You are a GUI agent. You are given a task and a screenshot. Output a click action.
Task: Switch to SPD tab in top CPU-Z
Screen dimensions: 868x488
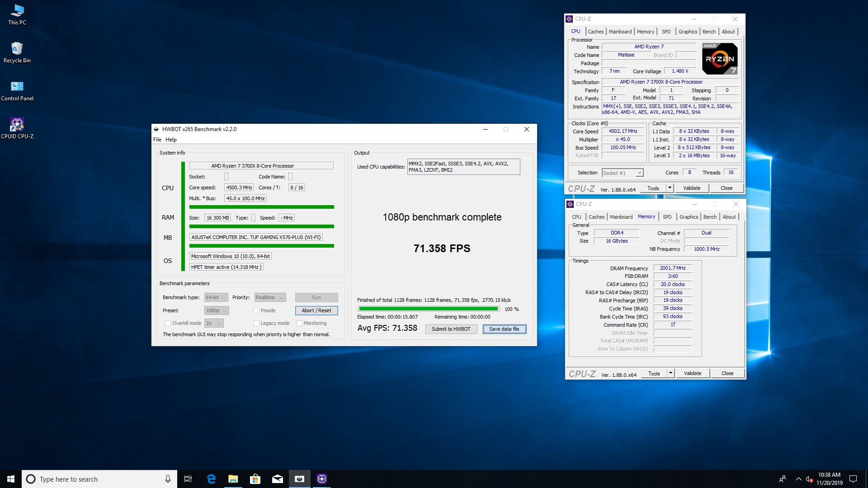pos(666,32)
